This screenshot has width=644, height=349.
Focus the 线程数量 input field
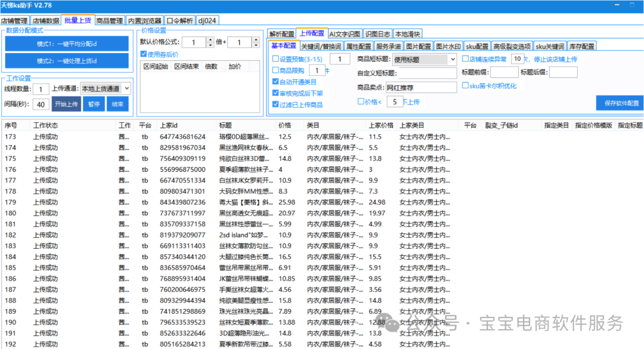[x=41, y=89]
